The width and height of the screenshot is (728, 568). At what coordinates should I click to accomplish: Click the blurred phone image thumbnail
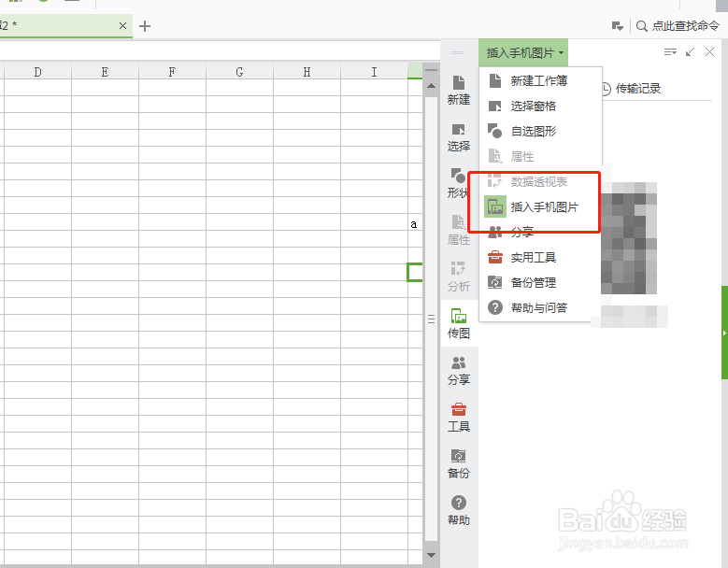click(x=629, y=237)
